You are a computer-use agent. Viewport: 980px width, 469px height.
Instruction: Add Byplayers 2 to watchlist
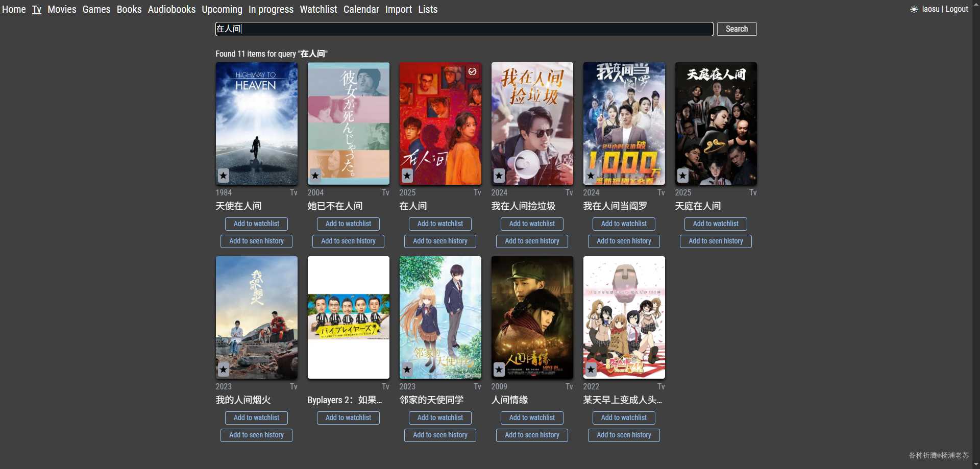tap(348, 418)
